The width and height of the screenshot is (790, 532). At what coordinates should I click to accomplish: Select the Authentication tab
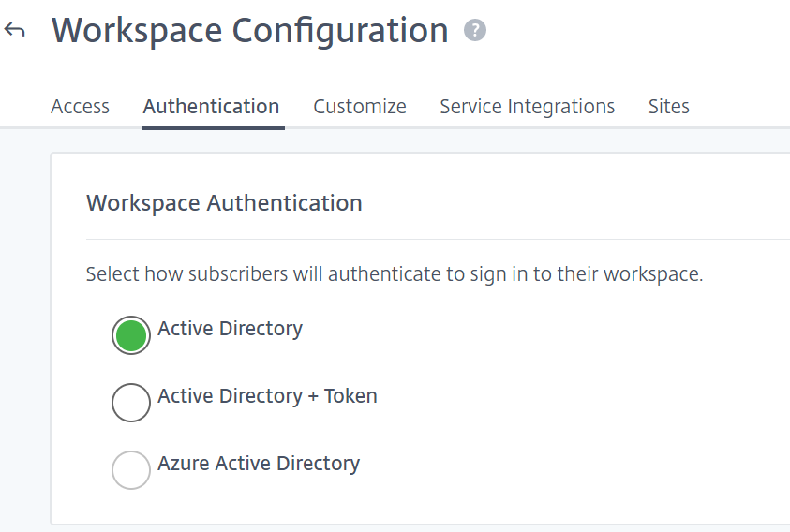[211, 107]
